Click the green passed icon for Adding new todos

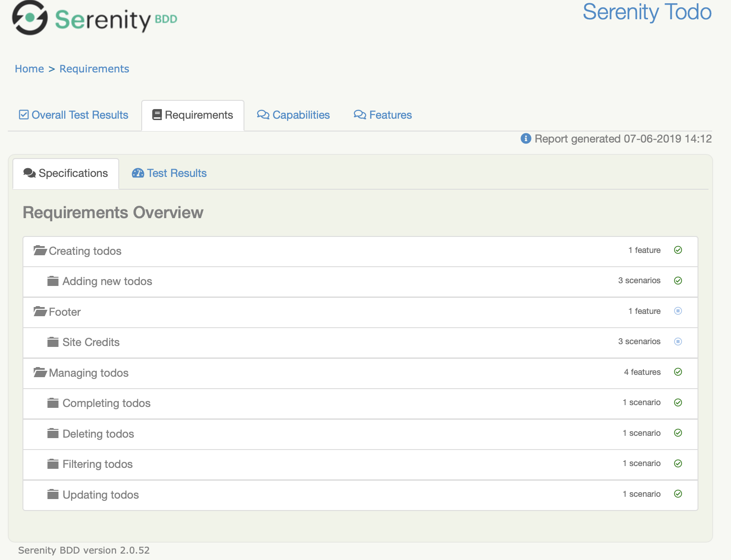[x=678, y=280]
